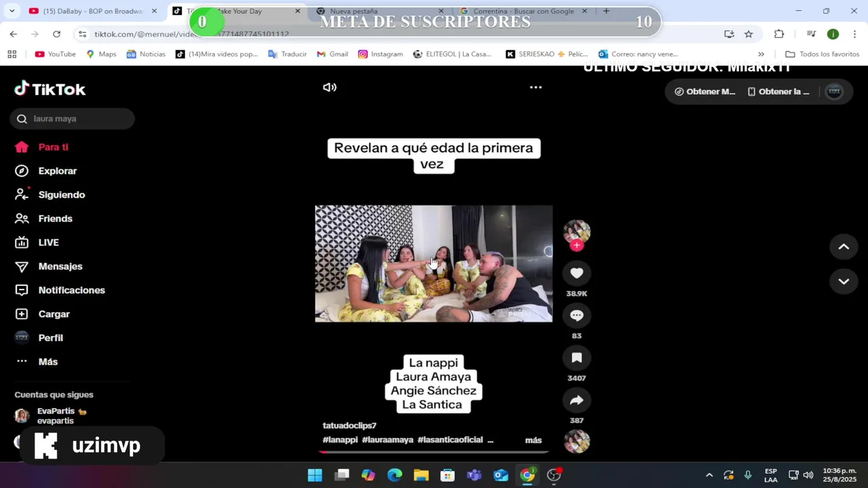Open the comments bubble showing 83
Image resolution: width=868 pixels, height=488 pixels.
[x=576, y=315]
